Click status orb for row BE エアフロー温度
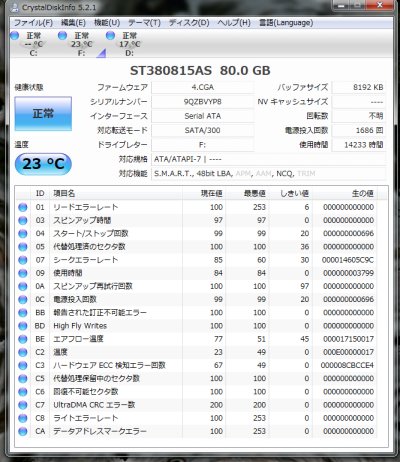The image size is (400, 462). pyautogui.click(x=23, y=339)
